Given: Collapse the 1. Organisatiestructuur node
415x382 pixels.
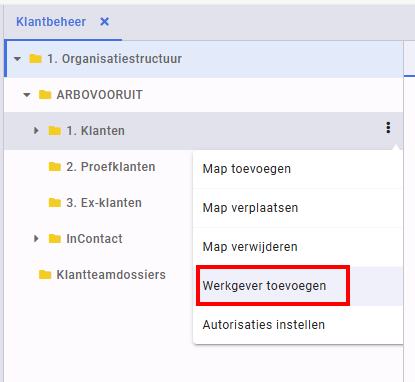Looking at the screenshot, I should click(x=17, y=59).
